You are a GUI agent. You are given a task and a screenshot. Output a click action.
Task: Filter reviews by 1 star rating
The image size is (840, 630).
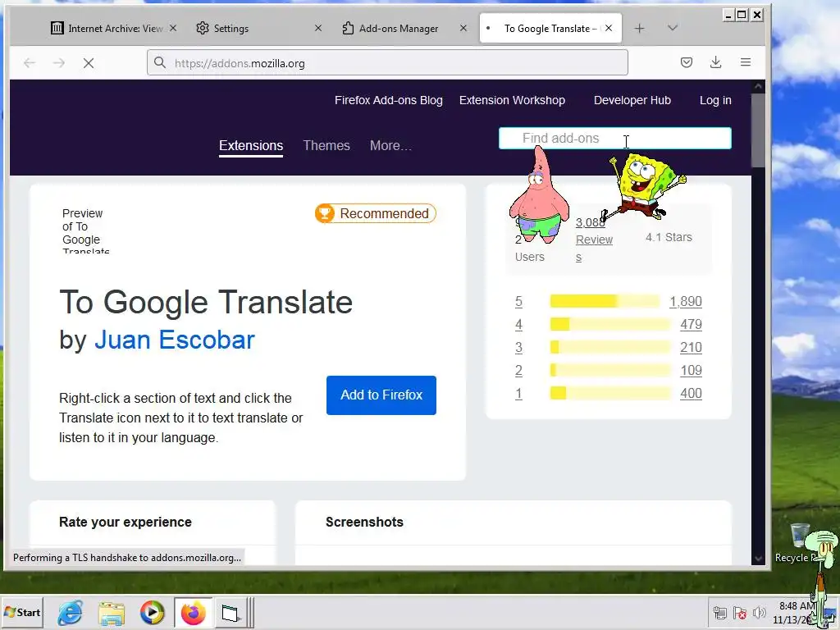click(518, 394)
